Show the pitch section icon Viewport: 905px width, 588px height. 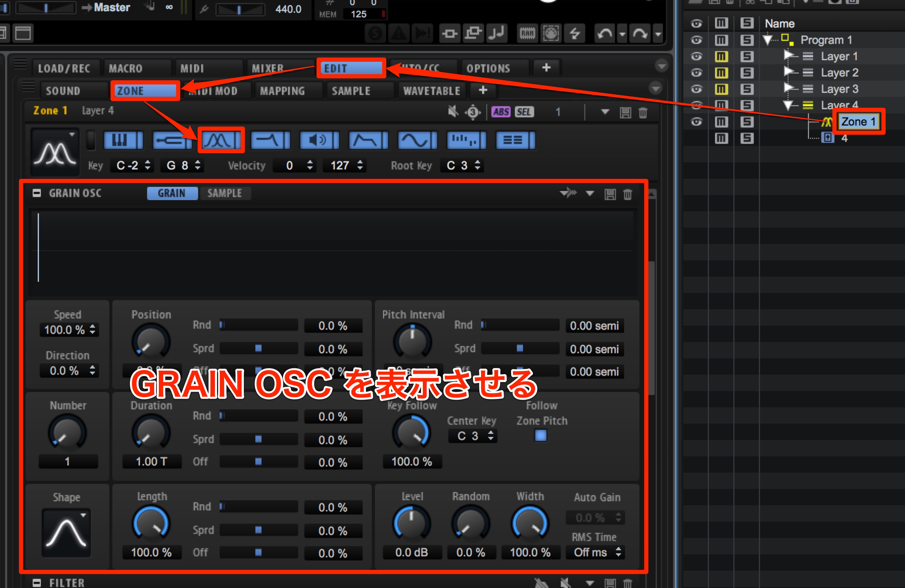point(172,140)
